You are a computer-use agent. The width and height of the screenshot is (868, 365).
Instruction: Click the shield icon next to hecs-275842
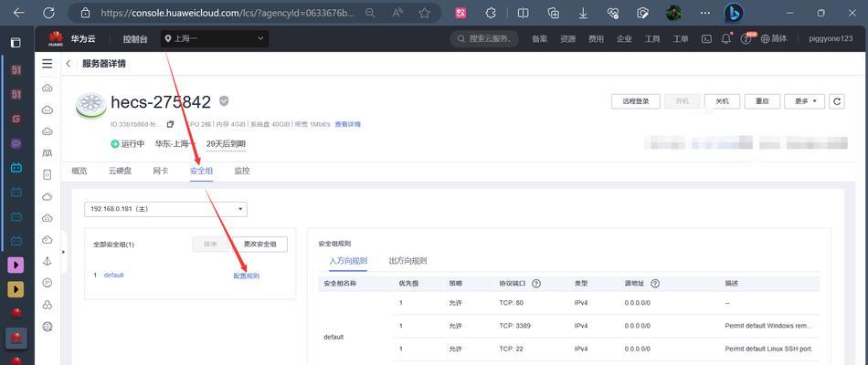pos(224,101)
